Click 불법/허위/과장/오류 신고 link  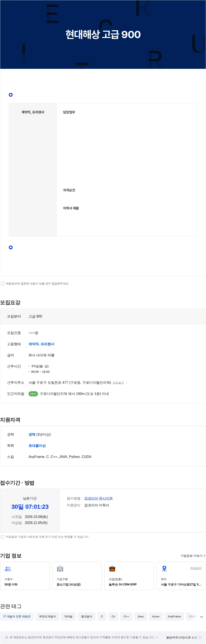pyautogui.click(x=183, y=638)
